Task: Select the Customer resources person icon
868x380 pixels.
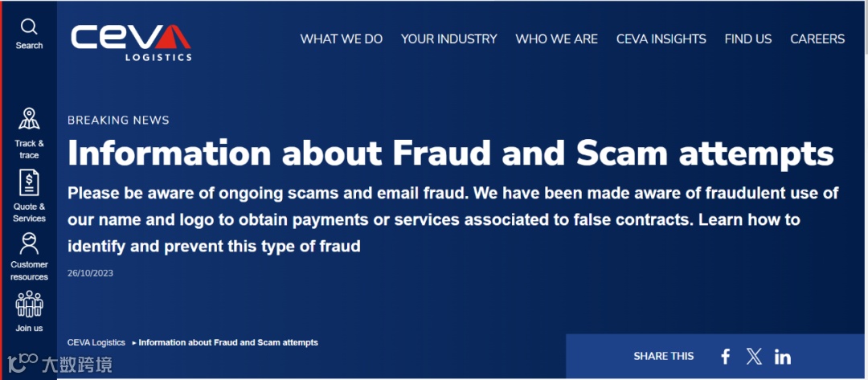Action: pyautogui.click(x=29, y=243)
